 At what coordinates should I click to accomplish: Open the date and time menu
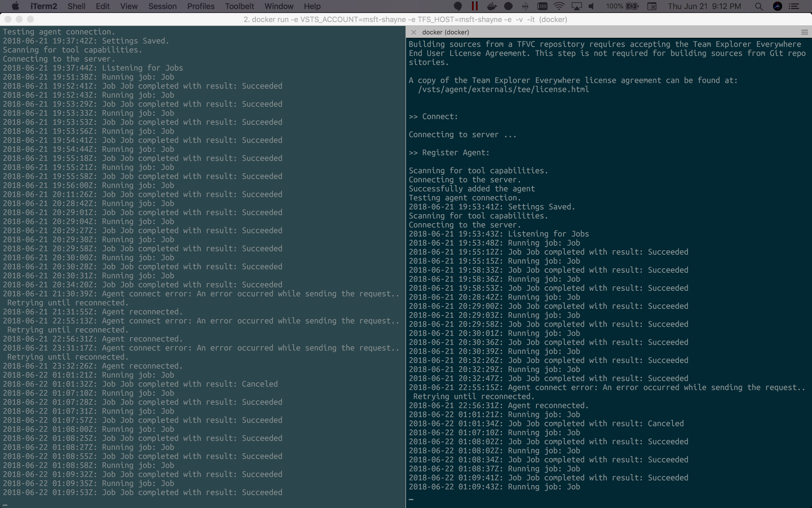[x=704, y=6]
